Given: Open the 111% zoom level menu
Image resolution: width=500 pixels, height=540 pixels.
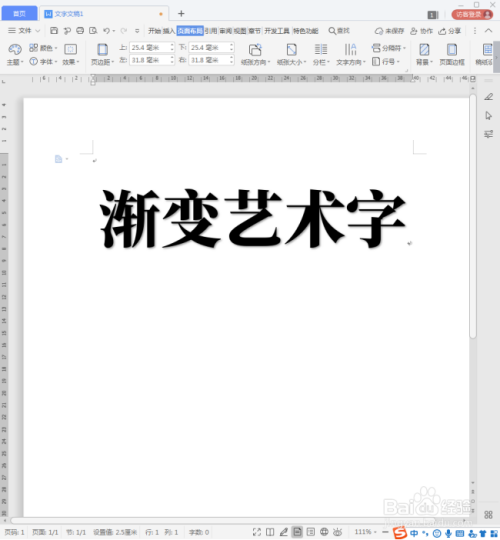Looking at the screenshot, I should pos(365,532).
